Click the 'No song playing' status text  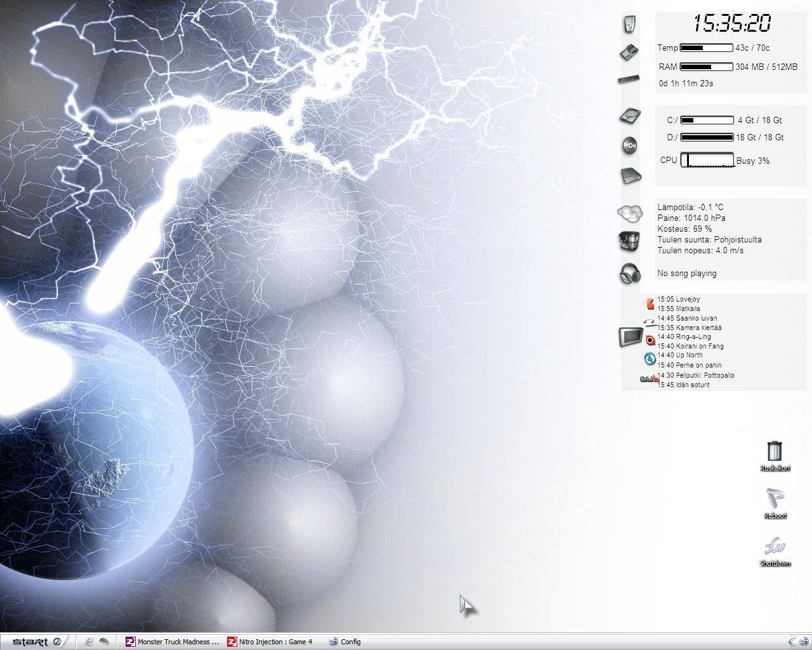tap(687, 273)
